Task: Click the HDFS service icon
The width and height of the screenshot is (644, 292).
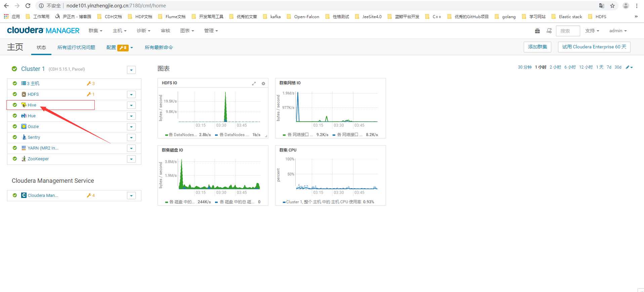Action: 24,94
